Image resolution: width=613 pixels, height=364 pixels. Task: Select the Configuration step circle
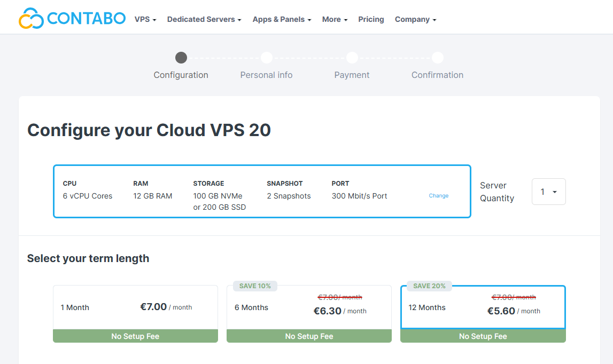pyautogui.click(x=181, y=58)
